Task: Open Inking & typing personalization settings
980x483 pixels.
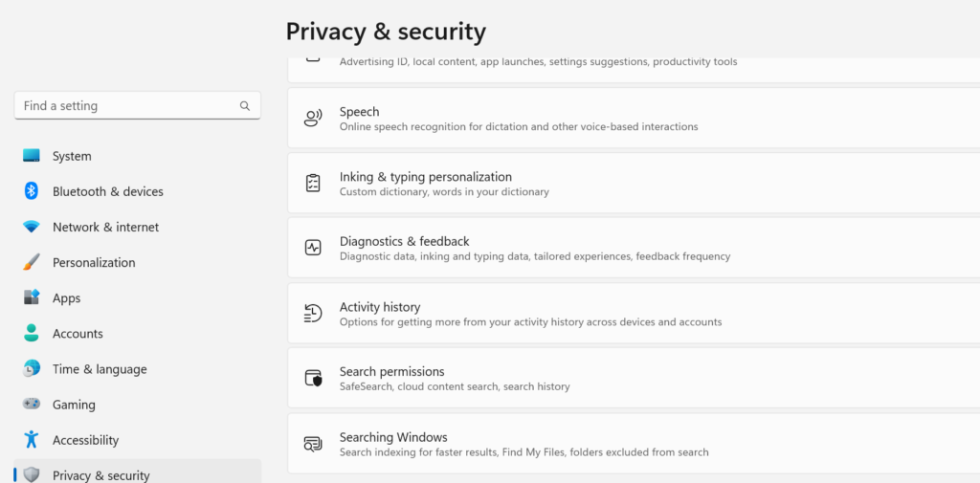Action: (x=425, y=177)
